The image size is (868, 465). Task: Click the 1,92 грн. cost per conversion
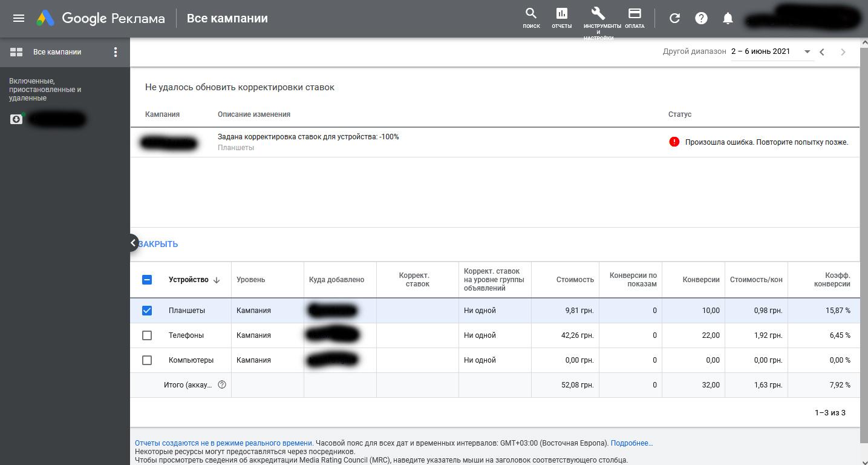[767, 335]
